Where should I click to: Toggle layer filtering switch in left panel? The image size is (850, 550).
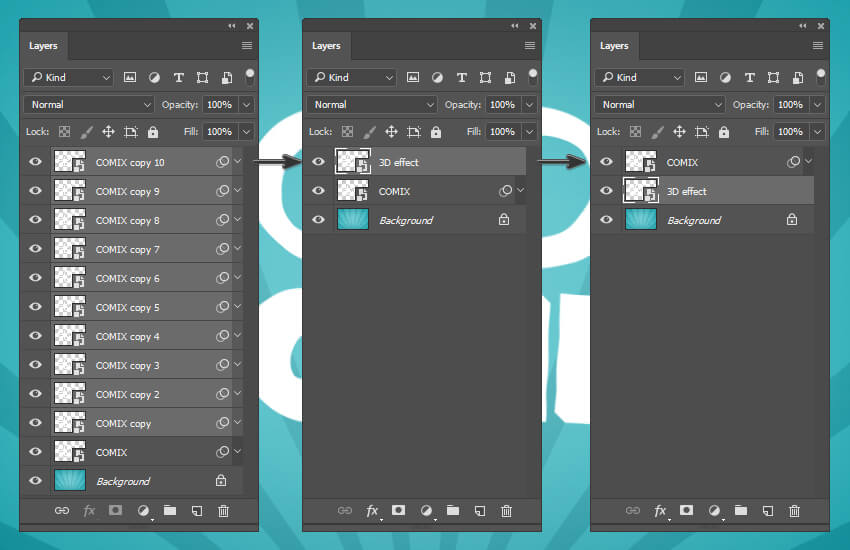point(249,76)
